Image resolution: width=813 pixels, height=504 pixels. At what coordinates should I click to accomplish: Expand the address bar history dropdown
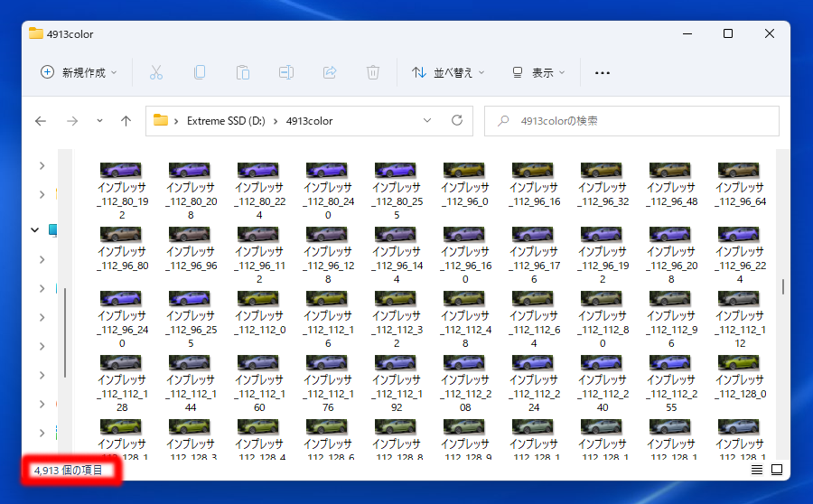pyautogui.click(x=427, y=120)
